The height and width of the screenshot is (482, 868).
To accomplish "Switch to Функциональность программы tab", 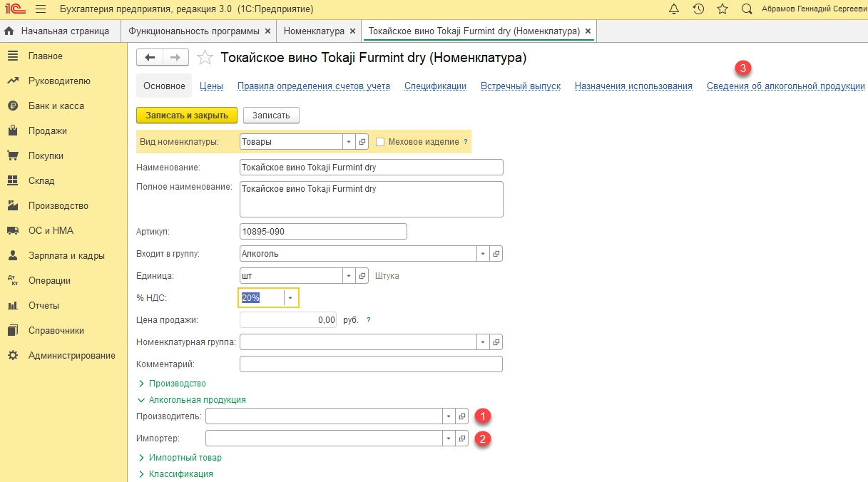I will click(x=193, y=31).
